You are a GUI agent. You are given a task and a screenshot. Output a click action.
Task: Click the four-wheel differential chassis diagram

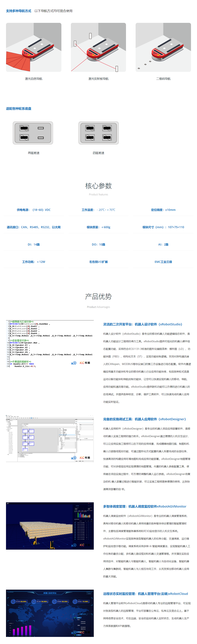coord(98,133)
